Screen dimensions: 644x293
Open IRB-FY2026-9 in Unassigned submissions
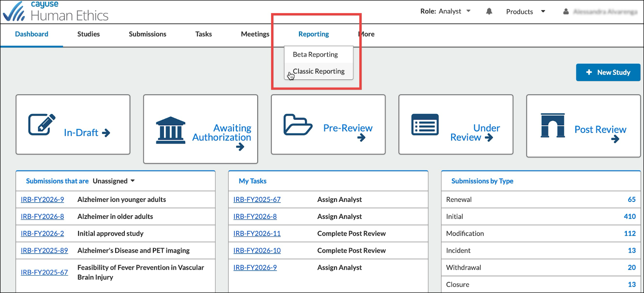click(42, 199)
